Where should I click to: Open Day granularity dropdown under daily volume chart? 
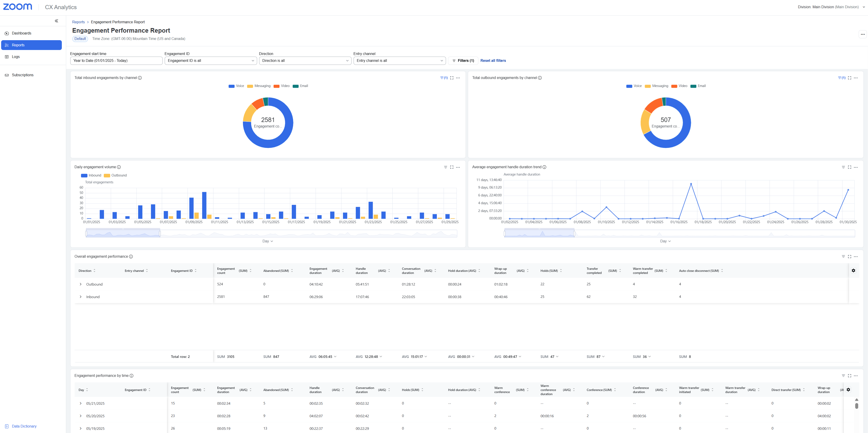coord(268,241)
